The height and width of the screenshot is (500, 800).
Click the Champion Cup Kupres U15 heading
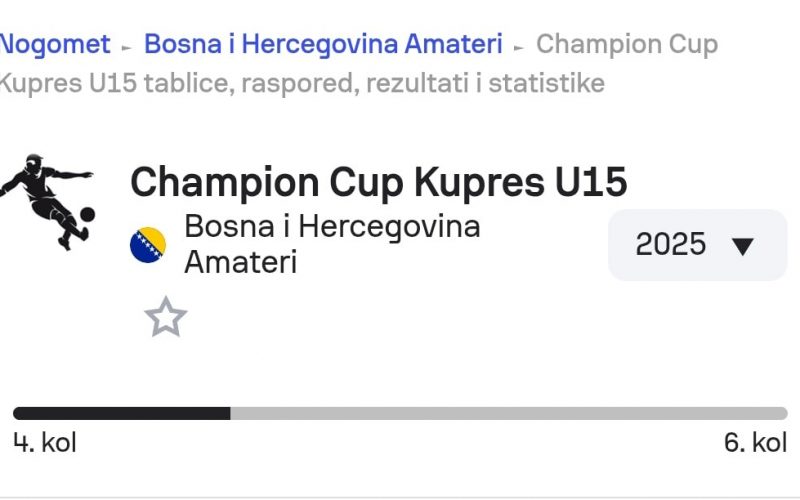coord(379,182)
